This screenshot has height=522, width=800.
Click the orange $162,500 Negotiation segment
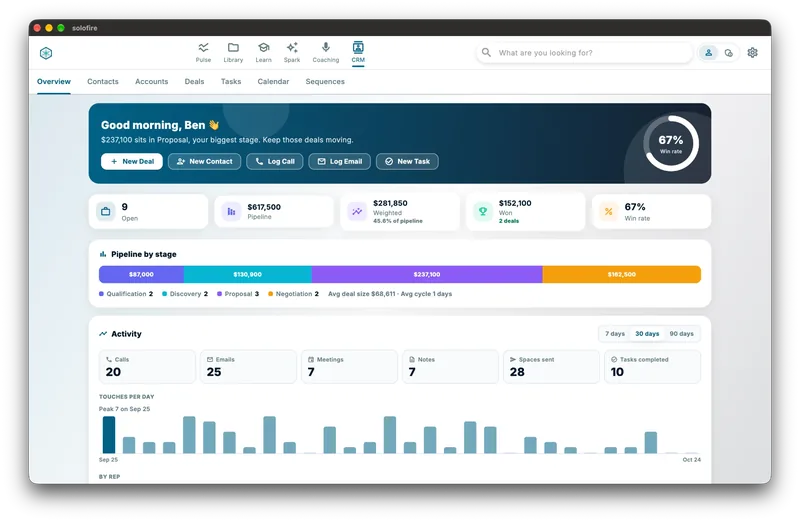pyautogui.click(x=621, y=275)
